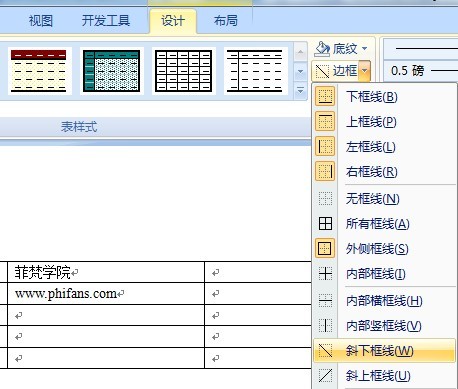Choose 左框线(L) menu entry
This screenshot has width=458, height=389.
pos(385,146)
